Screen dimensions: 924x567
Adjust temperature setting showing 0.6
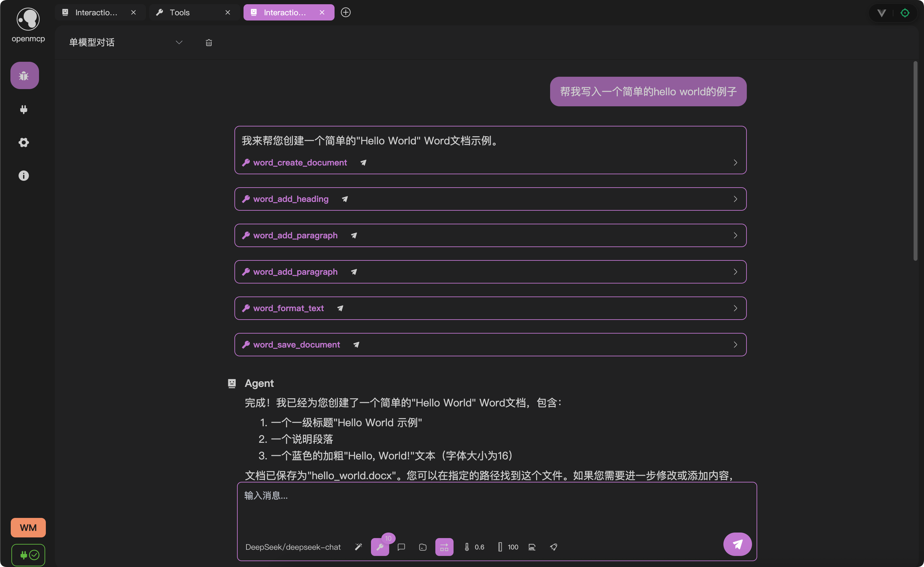pyautogui.click(x=474, y=547)
